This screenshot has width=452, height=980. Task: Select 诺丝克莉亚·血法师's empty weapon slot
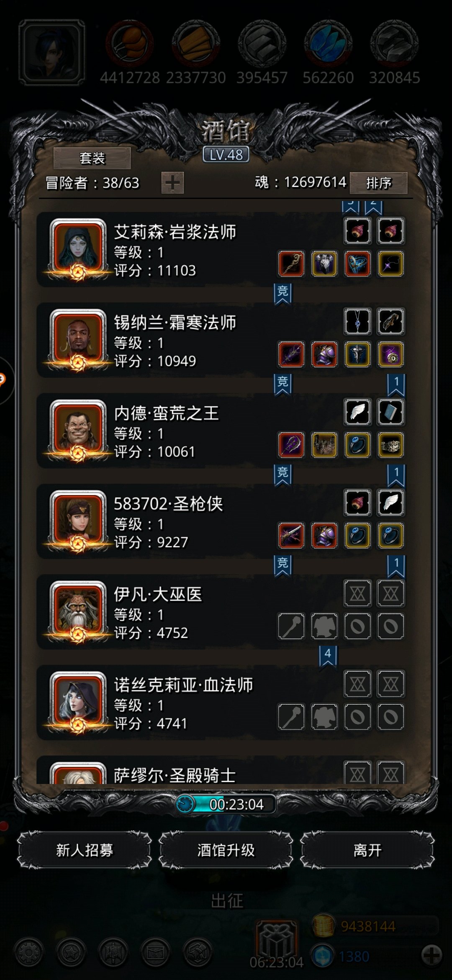click(291, 717)
